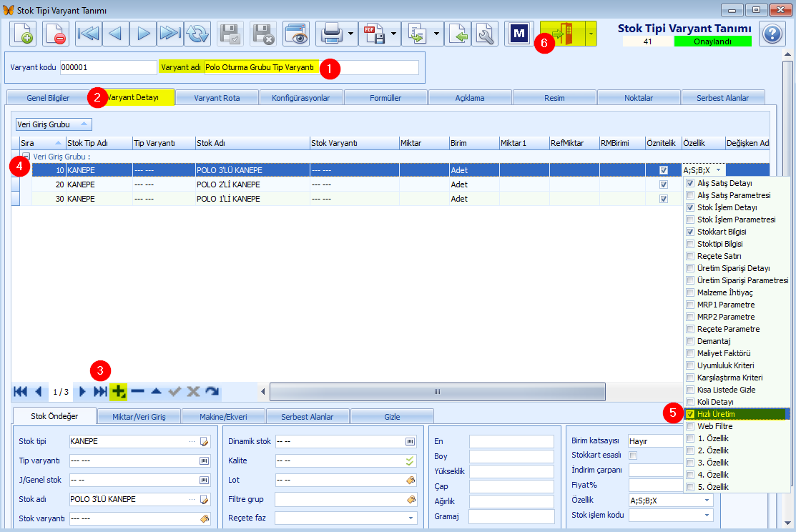
Task: Click the new record icon in toolbar
Action: [23, 34]
